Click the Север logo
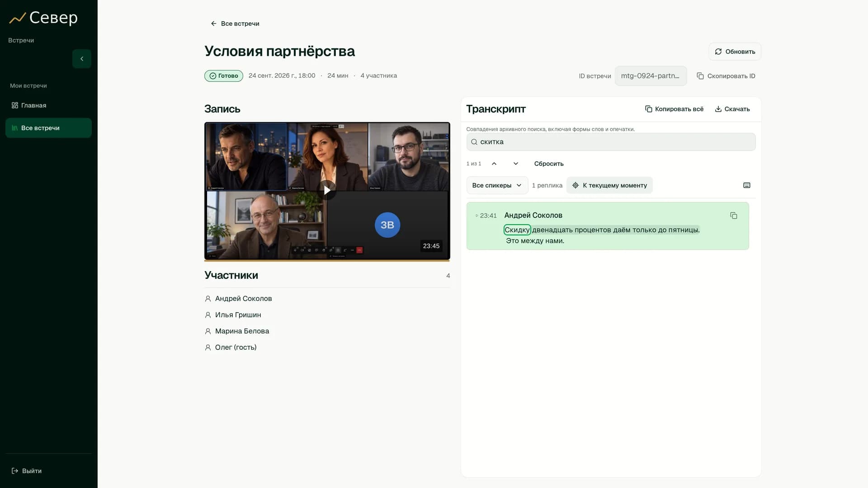 tap(43, 18)
